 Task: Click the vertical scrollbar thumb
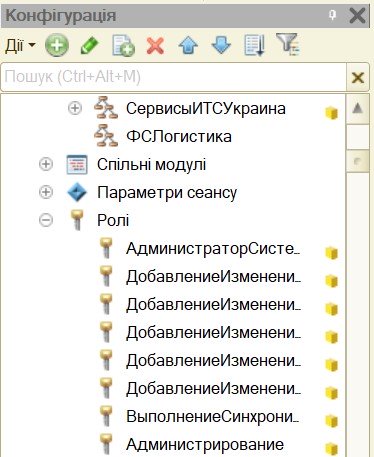point(358,161)
